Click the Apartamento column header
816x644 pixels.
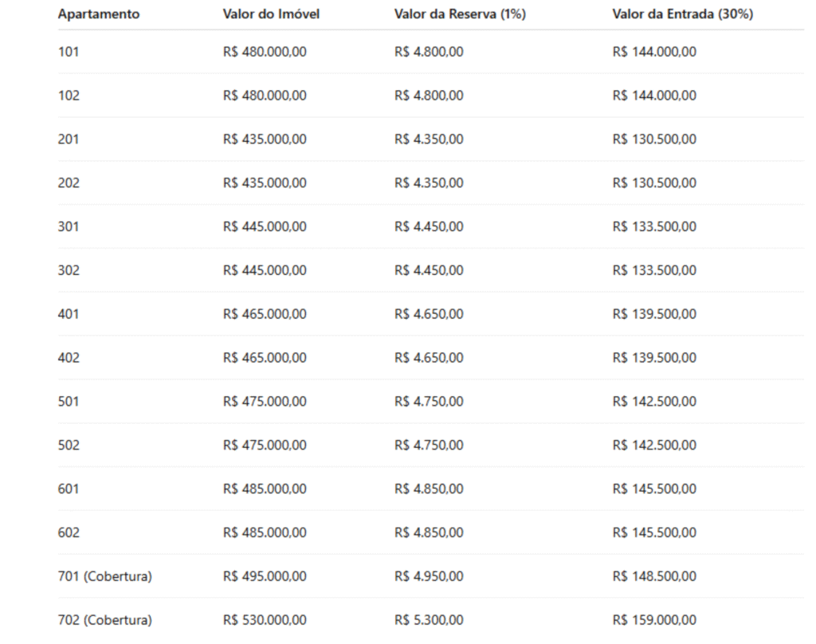(98, 14)
